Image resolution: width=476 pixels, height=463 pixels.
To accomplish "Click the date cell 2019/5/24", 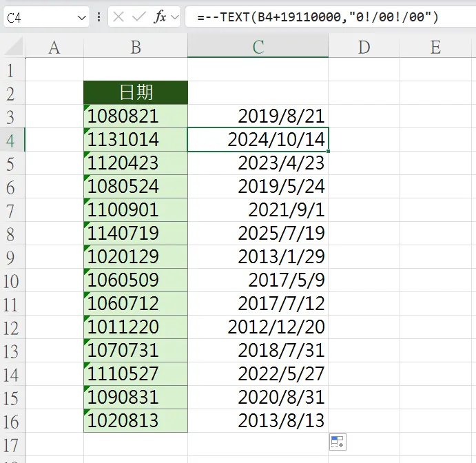I will pyautogui.click(x=258, y=187).
